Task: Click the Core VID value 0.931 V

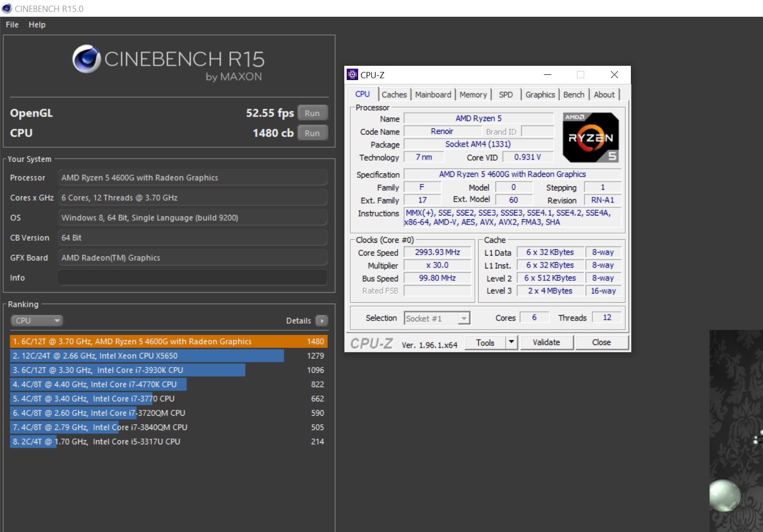Action: (x=527, y=157)
